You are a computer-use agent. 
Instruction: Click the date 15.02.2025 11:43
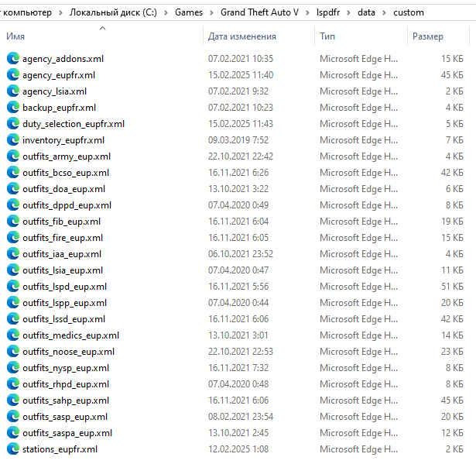241,124
